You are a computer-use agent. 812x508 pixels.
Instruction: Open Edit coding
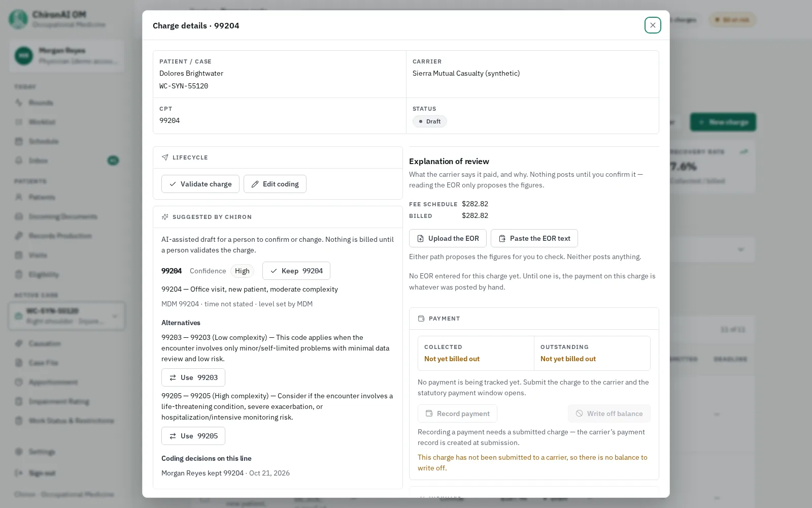click(275, 184)
